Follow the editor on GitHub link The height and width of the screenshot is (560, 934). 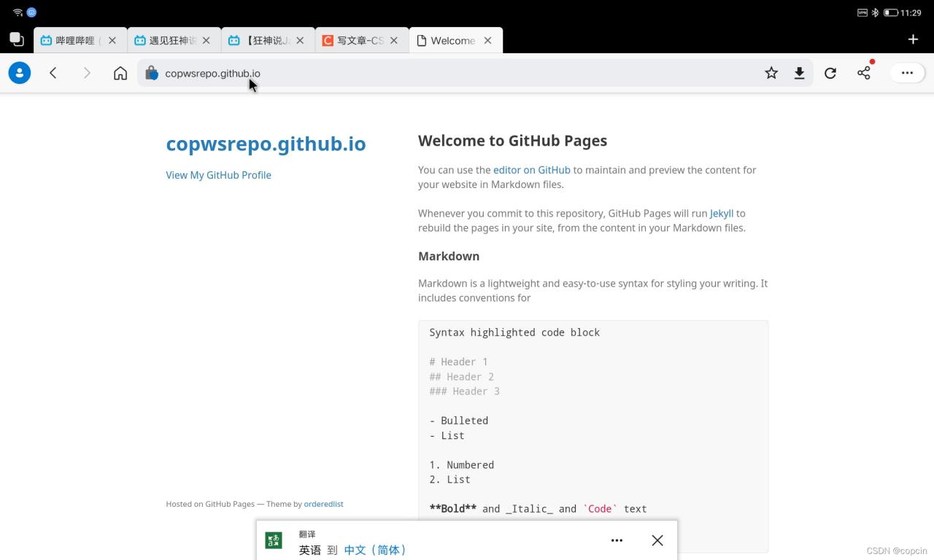click(x=532, y=170)
